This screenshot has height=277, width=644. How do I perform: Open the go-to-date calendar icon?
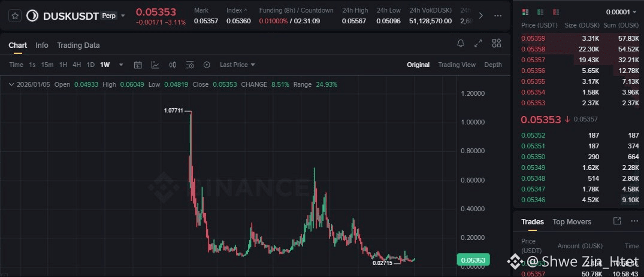(138, 65)
